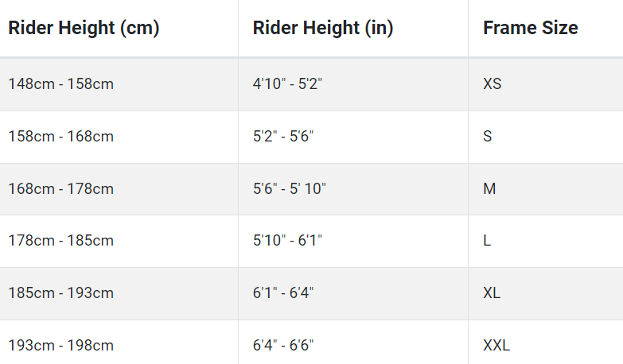Click the XXL frame size cell
This screenshot has width=623, height=364.
(x=546, y=343)
